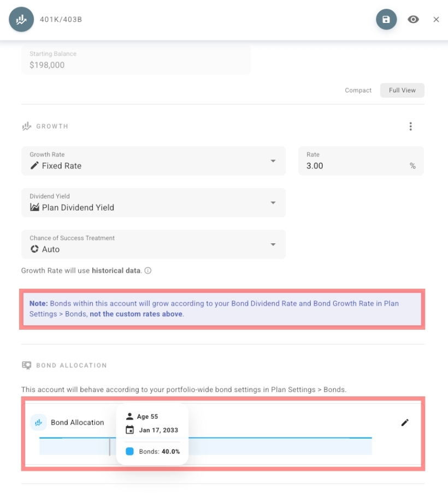Click the Starting Balance field
The image size is (448, 497).
pos(135,60)
